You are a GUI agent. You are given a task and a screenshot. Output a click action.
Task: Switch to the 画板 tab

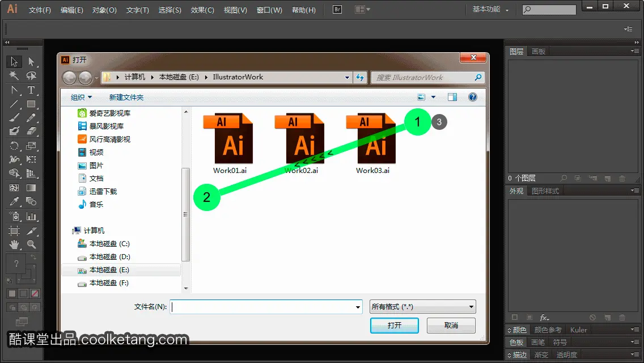pyautogui.click(x=539, y=52)
